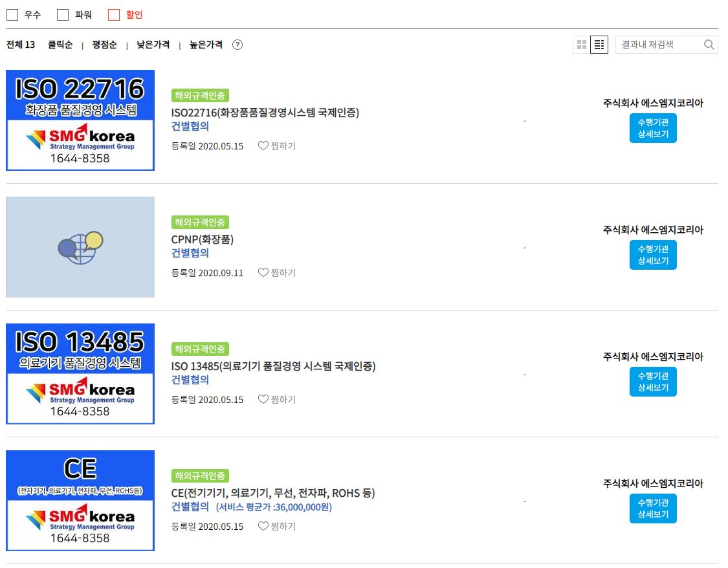Viewport: 728px width, 568px height.
Task: Click heart icon for CPNP listing
Action: tap(263, 273)
